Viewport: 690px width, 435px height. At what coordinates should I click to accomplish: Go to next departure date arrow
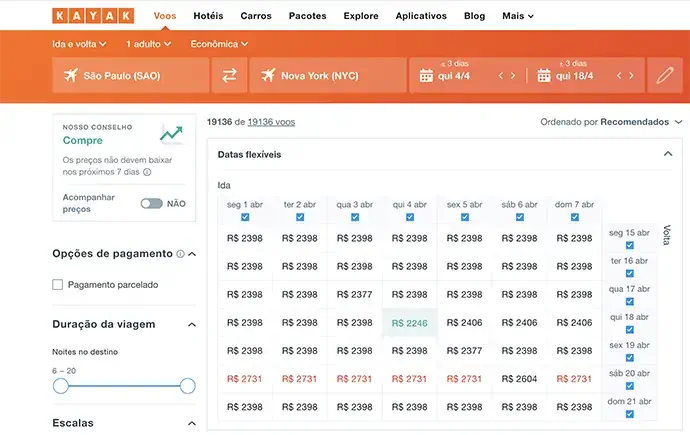point(513,76)
